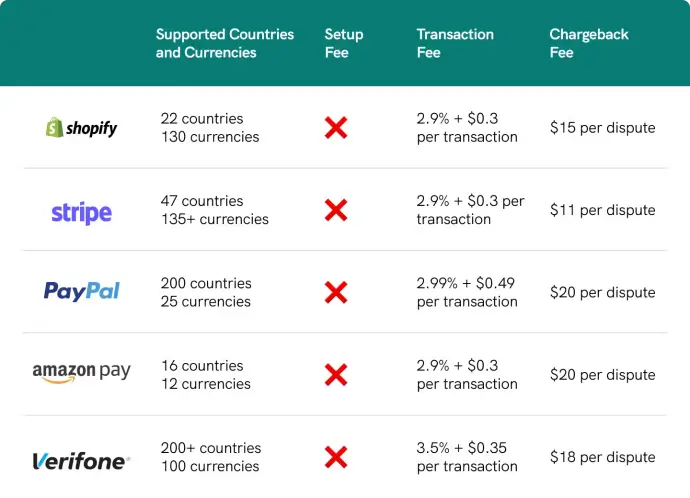
Task: Click PayPal's 2.99% + $0.49 transaction fee
Action: pos(467,292)
